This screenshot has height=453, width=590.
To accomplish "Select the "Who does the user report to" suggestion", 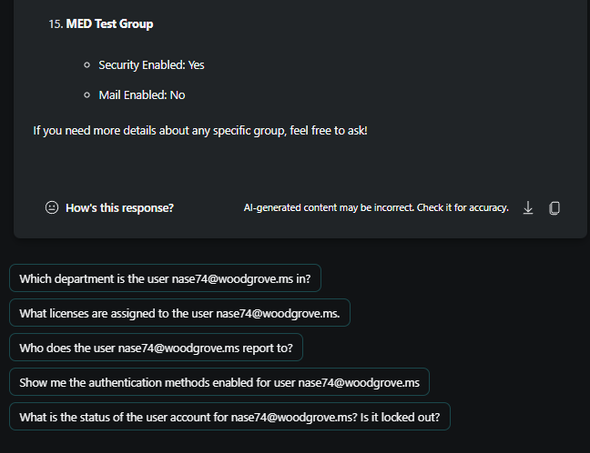I will click(156, 348).
